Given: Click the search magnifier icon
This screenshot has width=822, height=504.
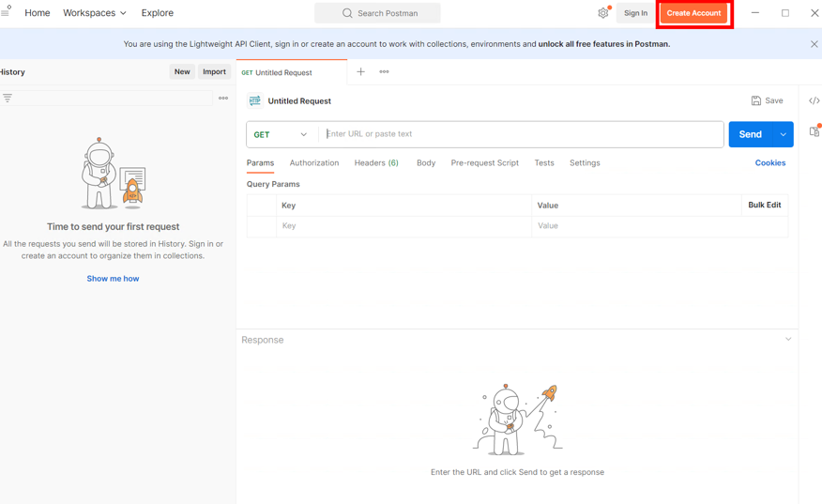Looking at the screenshot, I should 347,13.
